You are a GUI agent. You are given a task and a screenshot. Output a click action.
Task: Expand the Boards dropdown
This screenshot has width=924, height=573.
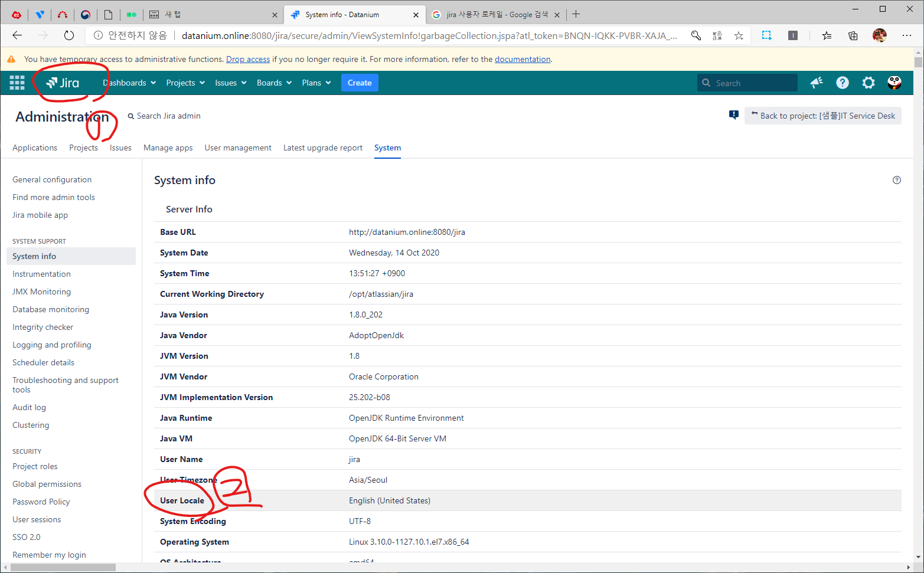click(x=275, y=83)
